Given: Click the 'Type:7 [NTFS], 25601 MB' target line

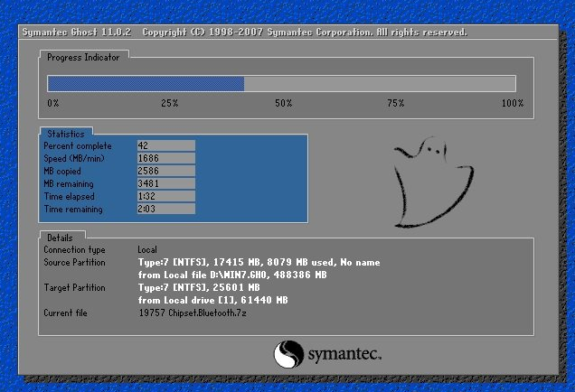Looking at the screenshot, I should pos(199,287).
